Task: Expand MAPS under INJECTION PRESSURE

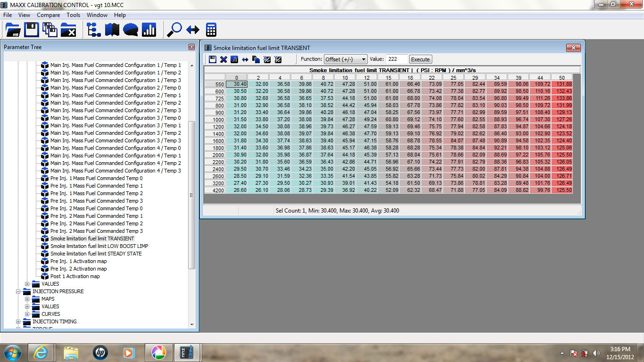Action: [27, 299]
